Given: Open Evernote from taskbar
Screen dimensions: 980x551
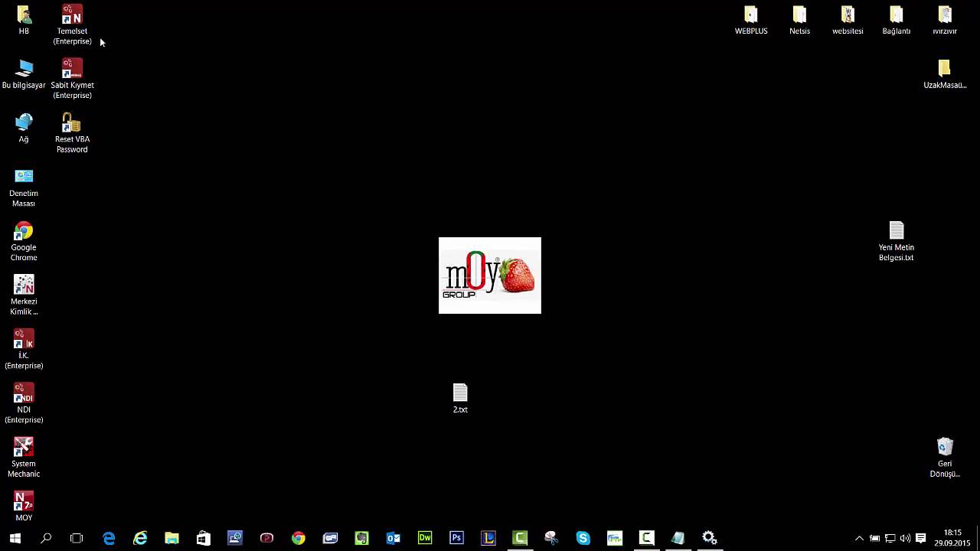Looking at the screenshot, I should click(x=361, y=538).
